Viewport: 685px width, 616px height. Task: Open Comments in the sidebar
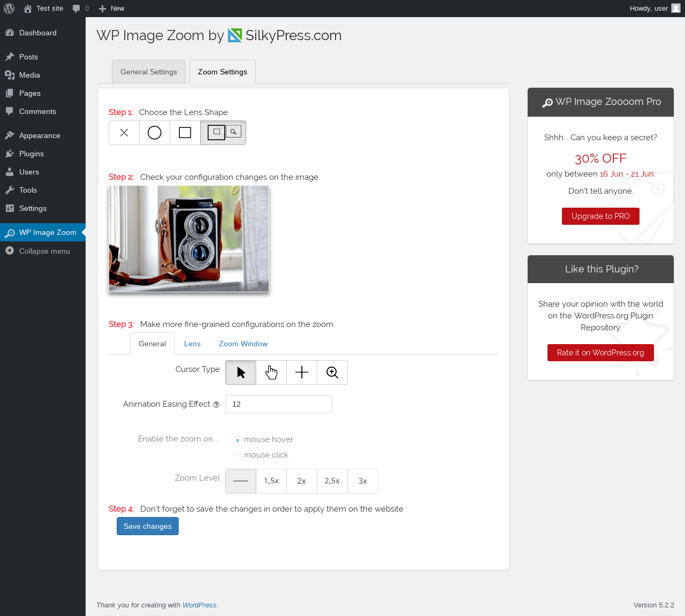click(43, 111)
